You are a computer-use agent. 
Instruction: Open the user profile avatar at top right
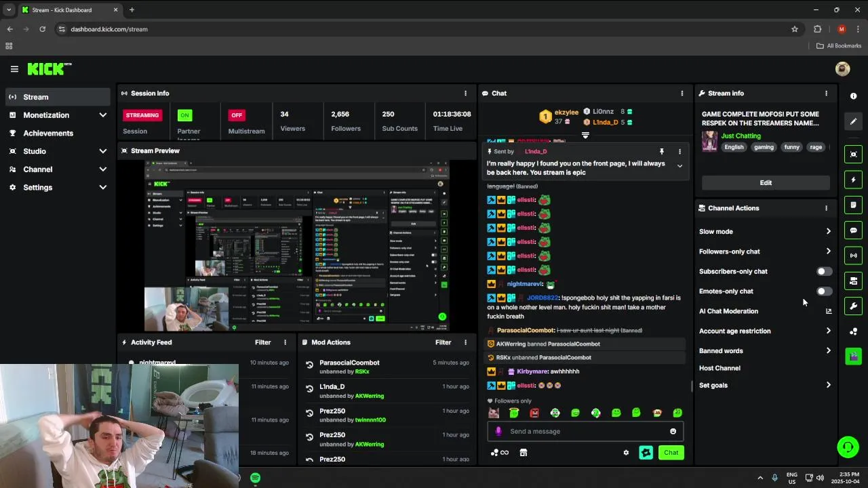[843, 68]
